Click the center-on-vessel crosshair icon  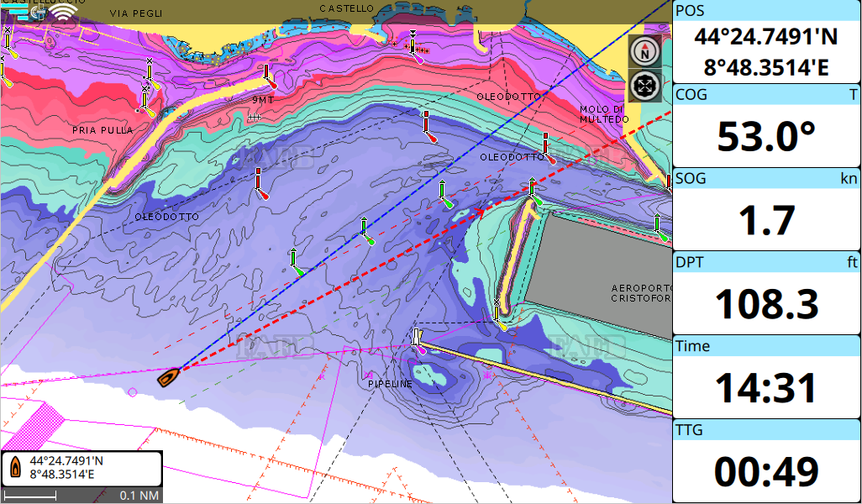click(645, 86)
